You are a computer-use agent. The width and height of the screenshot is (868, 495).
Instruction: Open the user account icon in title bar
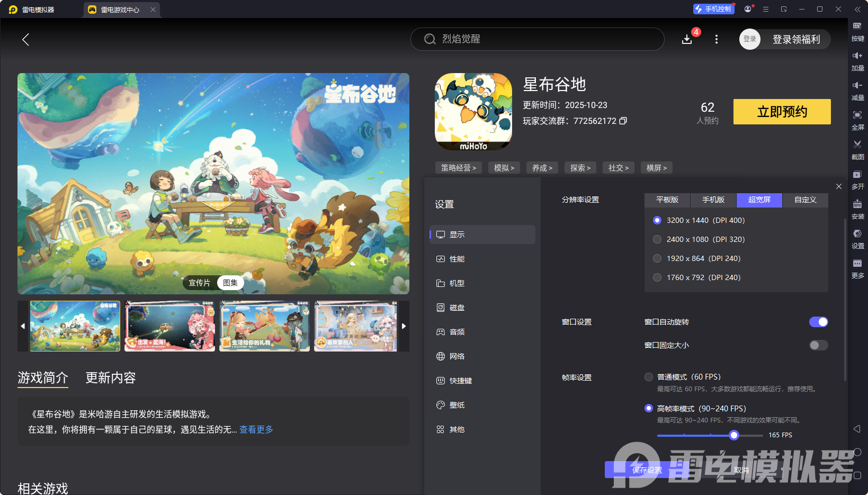(x=748, y=9)
